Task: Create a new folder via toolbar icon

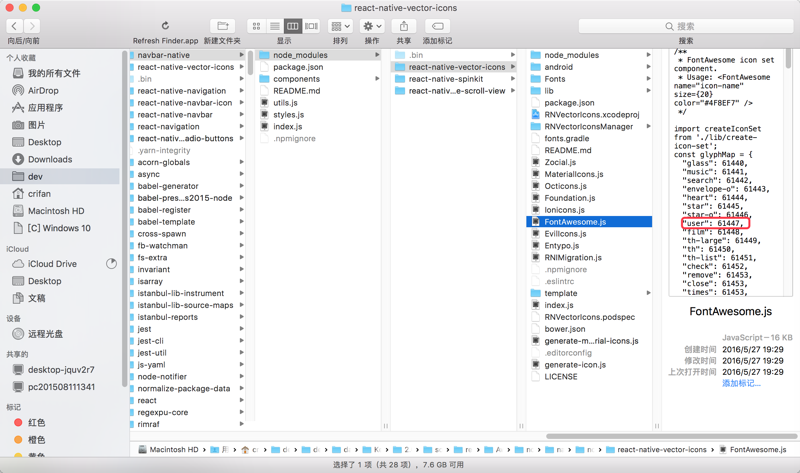Action: (222, 26)
